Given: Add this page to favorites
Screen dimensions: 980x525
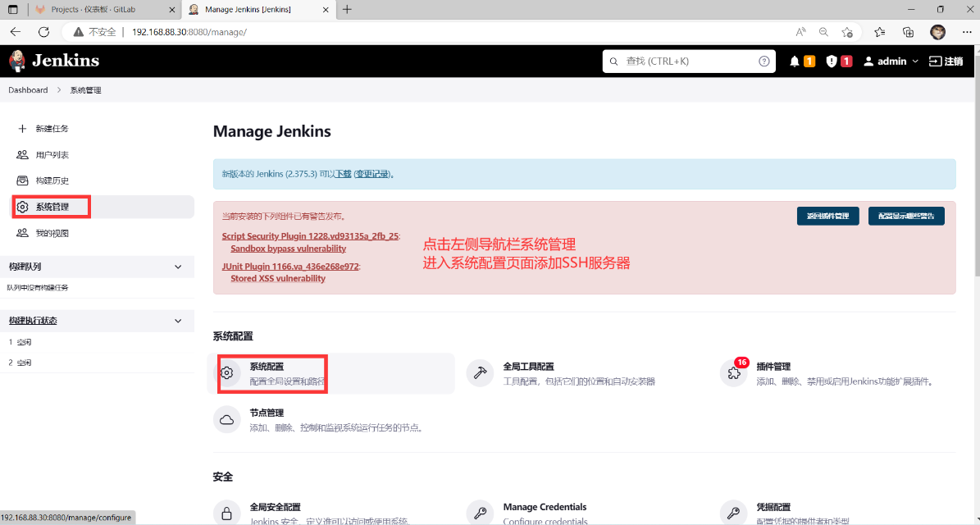Looking at the screenshot, I should click(847, 32).
